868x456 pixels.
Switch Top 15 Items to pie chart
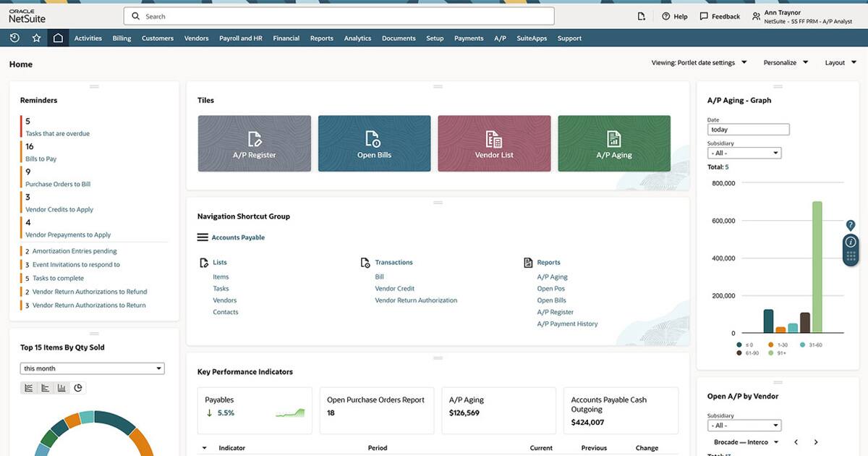78,388
